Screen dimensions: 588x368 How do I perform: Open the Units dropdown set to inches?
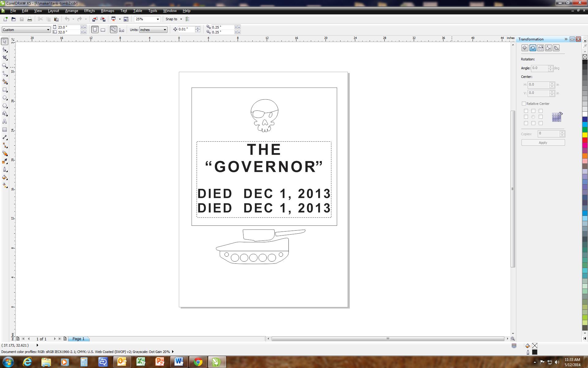point(164,29)
